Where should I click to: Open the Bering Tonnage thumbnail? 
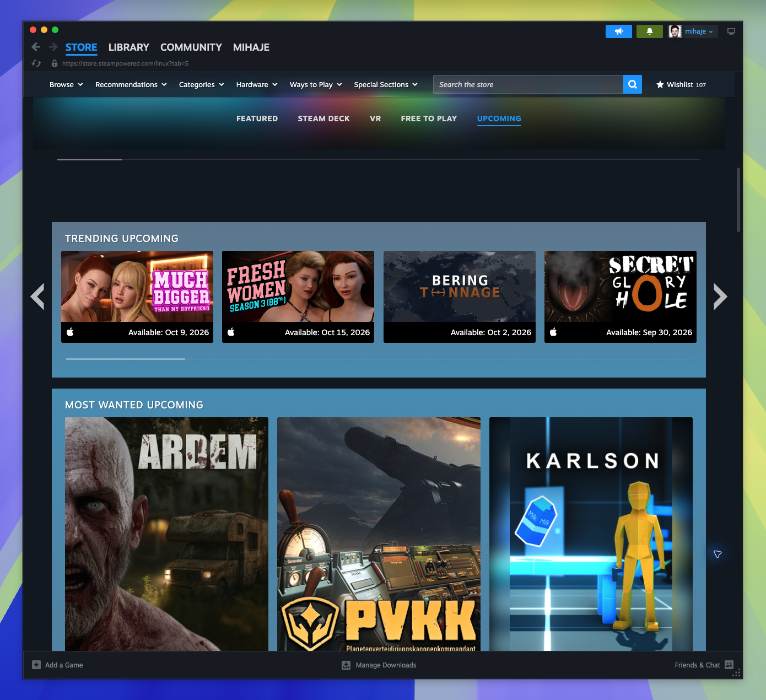pyautogui.click(x=460, y=287)
